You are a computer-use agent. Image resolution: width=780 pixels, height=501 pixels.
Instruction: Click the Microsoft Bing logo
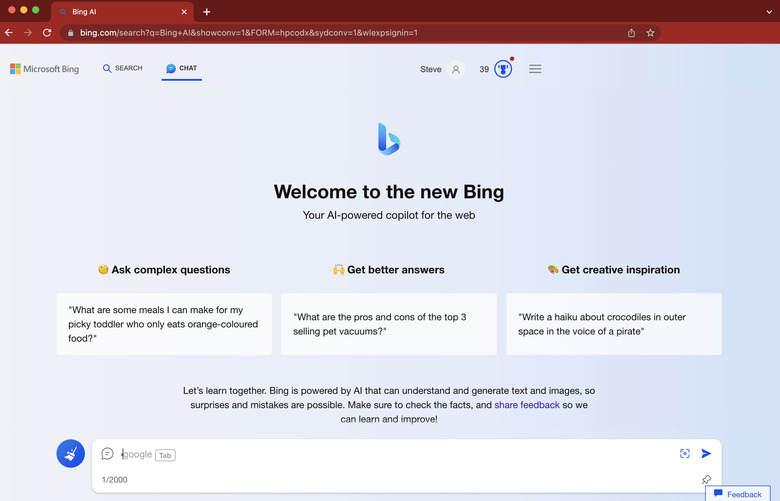tap(44, 69)
